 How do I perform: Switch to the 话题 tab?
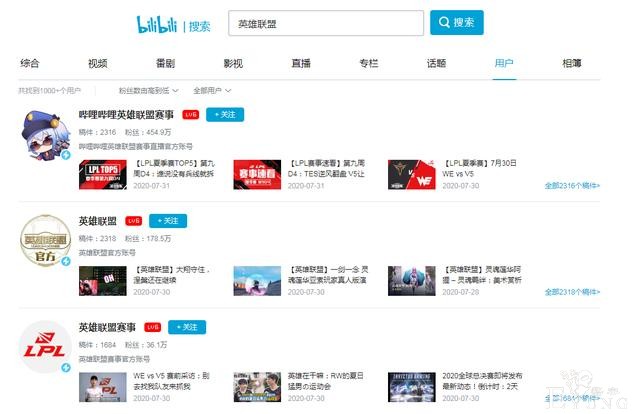[436, 63]
